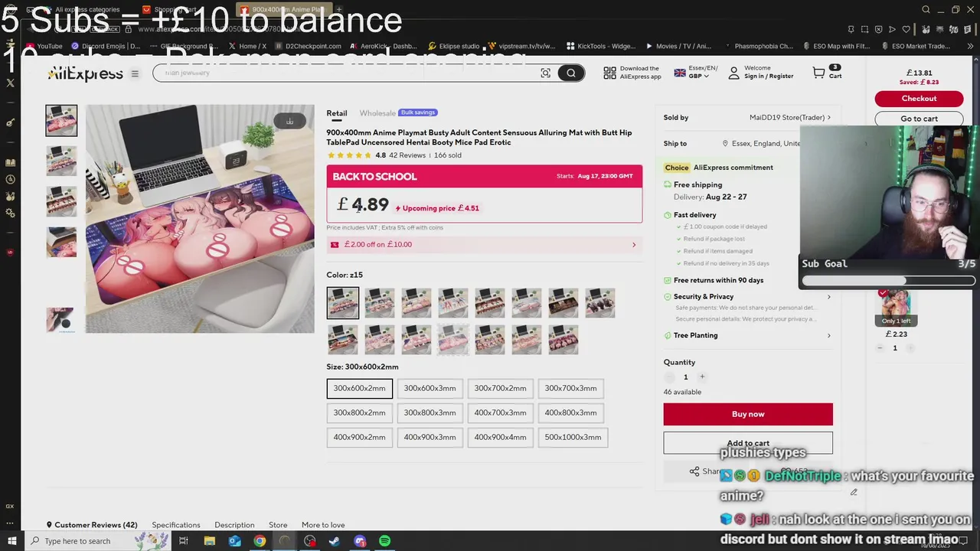The image size is (980, 551).
Task: Open Windows Start menu
Action: pos(11,541)
